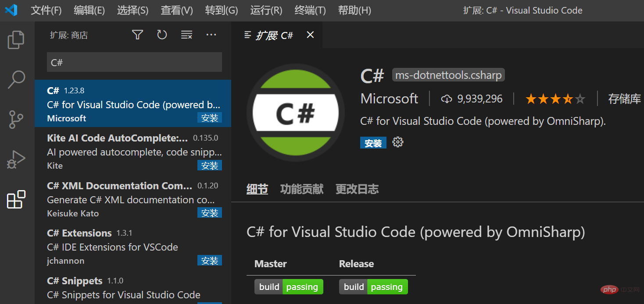Switch to the 更改日志 tab
The width and height of the screenshot is (644, 304).
357,188
